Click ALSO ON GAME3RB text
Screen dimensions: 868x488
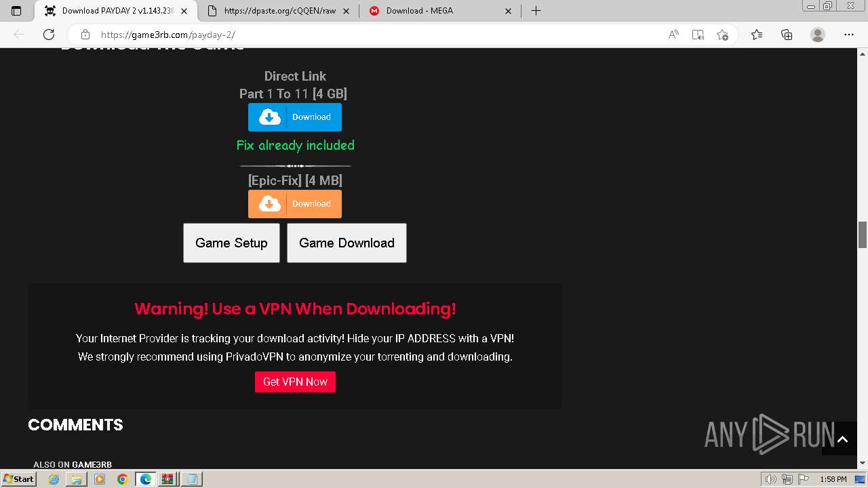click(x=73, y=464)
